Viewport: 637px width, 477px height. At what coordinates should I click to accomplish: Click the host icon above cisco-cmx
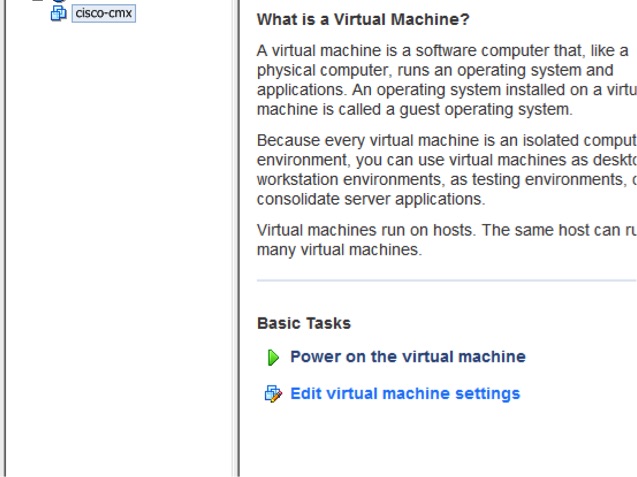(x=57, y=1)
